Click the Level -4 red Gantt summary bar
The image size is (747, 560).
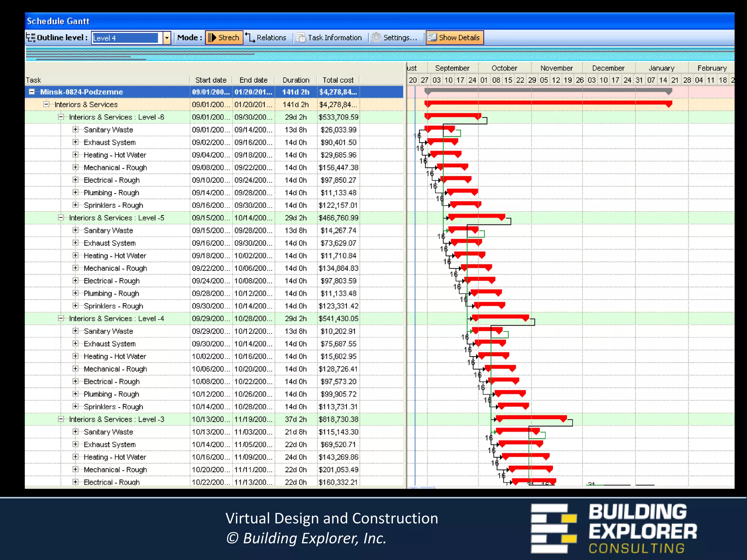coord(500,317)
